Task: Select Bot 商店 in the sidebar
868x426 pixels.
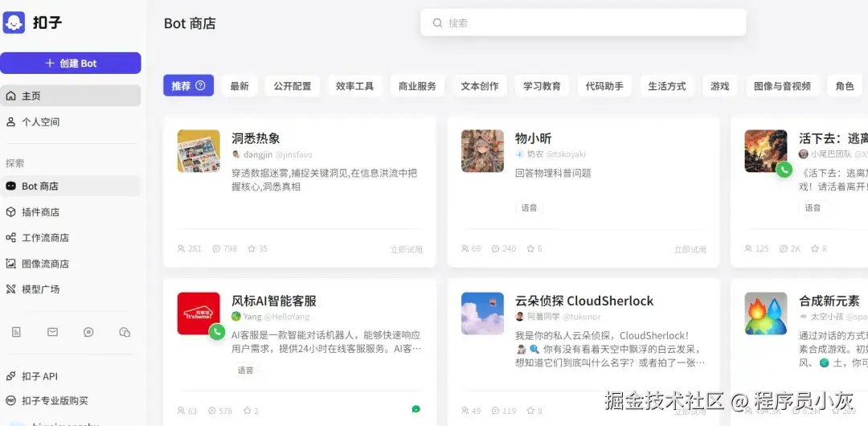Action: coord(70,186)
